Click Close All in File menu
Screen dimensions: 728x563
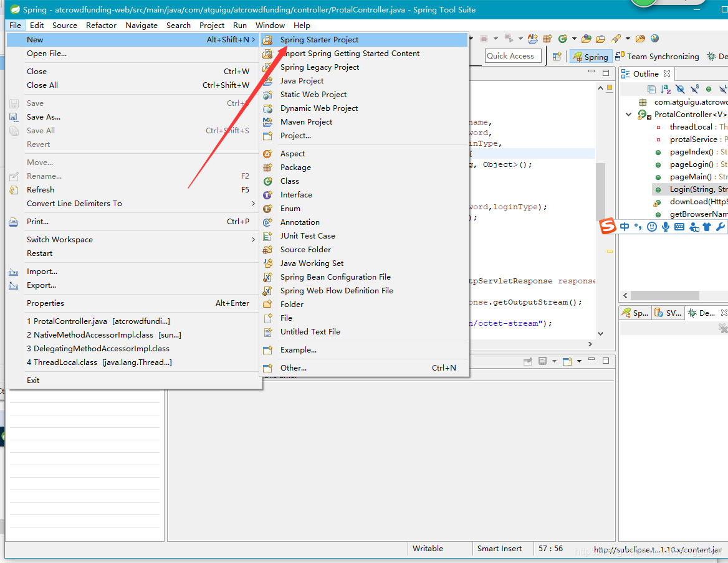tap(132, 85)
